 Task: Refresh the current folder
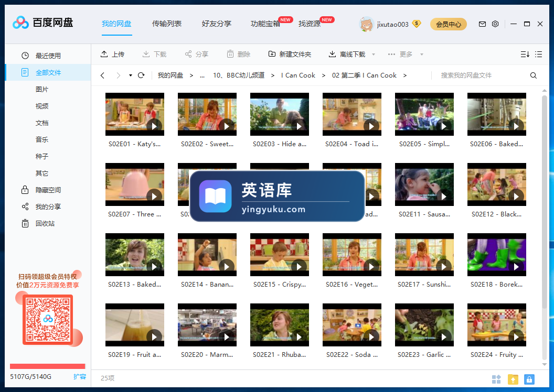pos(141,75)
